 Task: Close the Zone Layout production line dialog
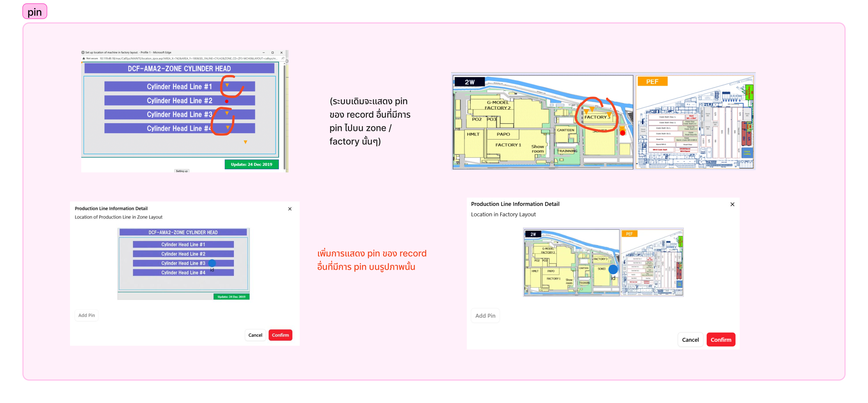[x=290, y=209]
